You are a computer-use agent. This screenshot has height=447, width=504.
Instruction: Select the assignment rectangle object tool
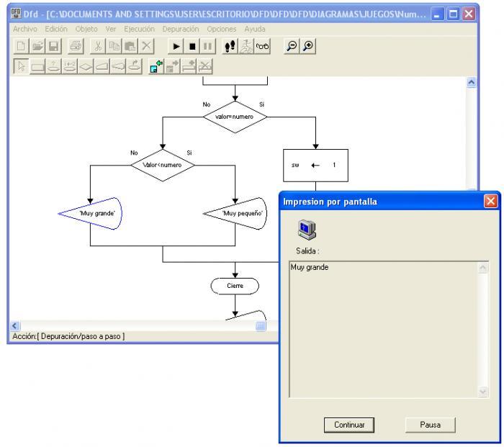(37, 66)
